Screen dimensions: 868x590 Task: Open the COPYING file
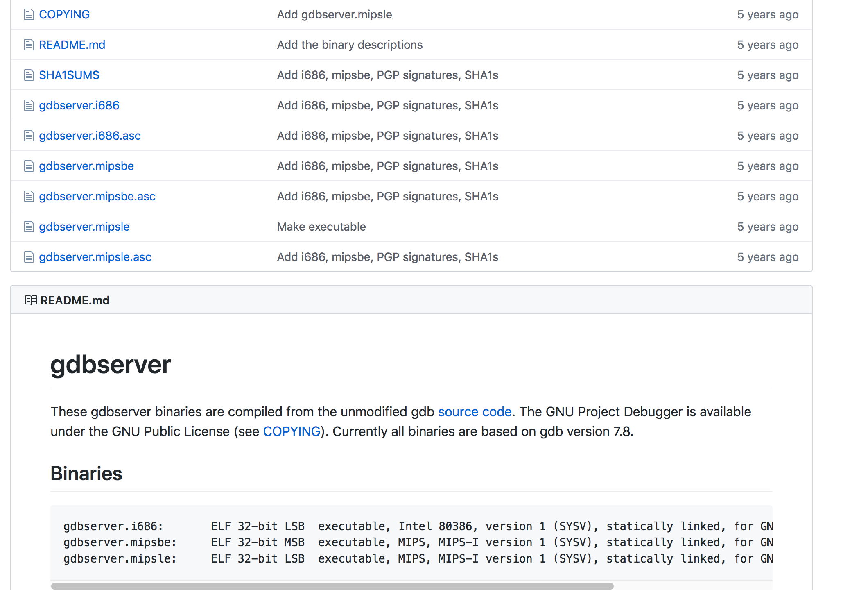click(x=64, y=15)
